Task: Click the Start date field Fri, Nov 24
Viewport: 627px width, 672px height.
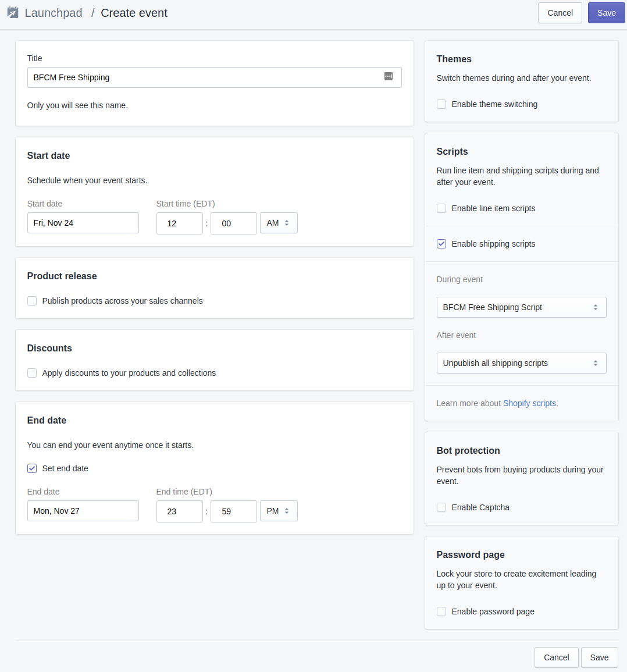Action: point(83,223)
